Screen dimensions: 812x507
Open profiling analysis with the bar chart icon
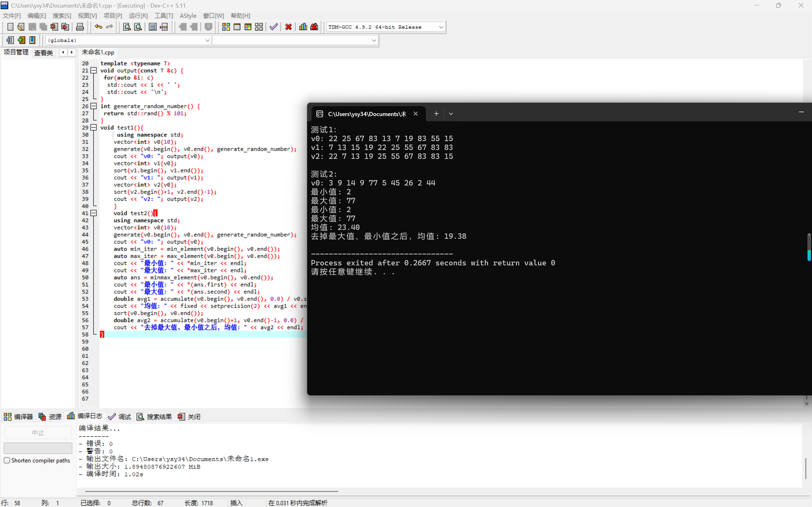(x=303, y=27)
